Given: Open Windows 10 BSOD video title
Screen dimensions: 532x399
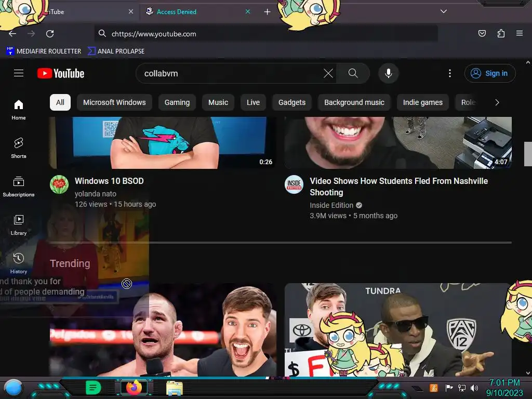Looking at the screenshot, I should [109, 181].
